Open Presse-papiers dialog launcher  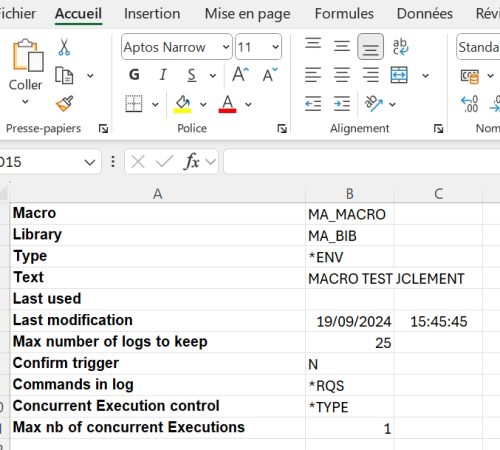tap(103, 128)
